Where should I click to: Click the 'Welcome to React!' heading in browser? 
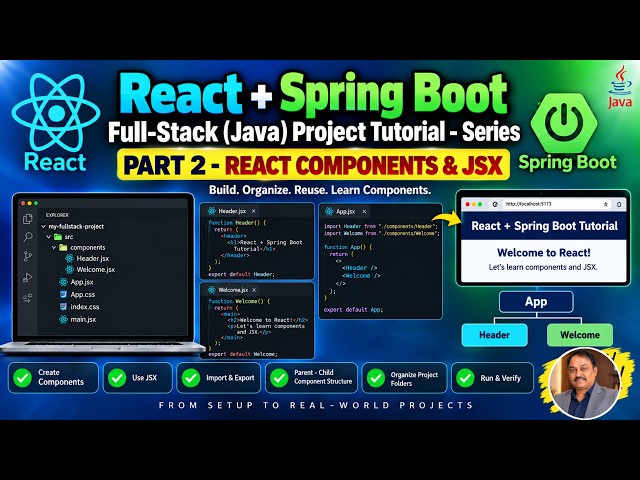(x=544, y=253)
